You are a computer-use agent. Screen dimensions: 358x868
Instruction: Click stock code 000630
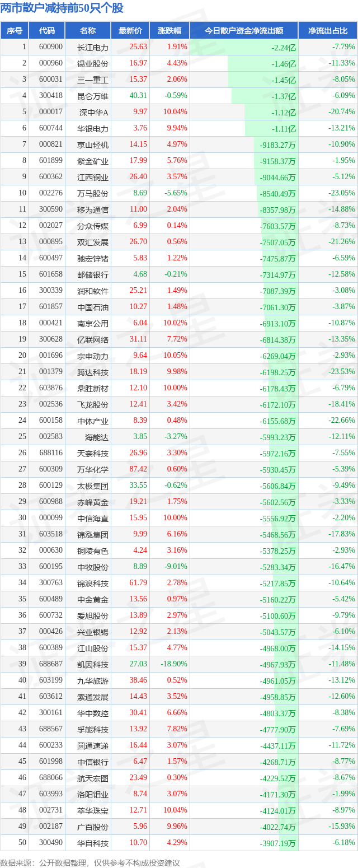click(x=51, y=550)
